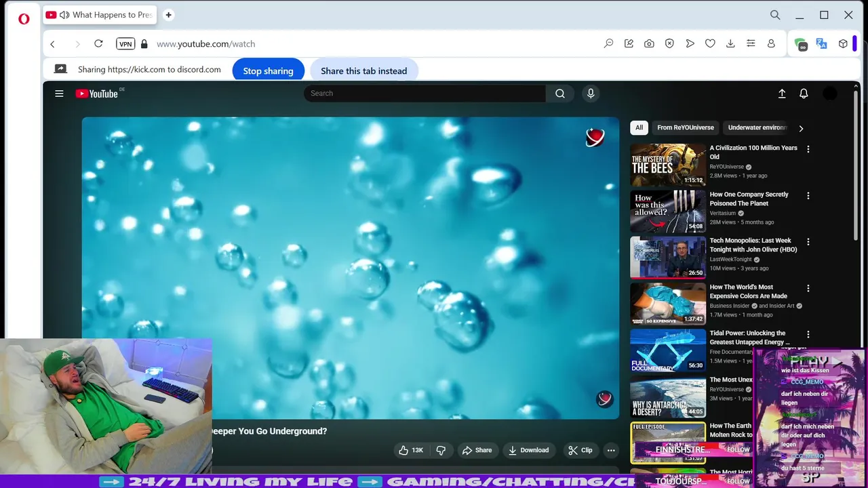Open the So Expensive colors thumbnail
868x488 pixels.
[x=668, y=304]
